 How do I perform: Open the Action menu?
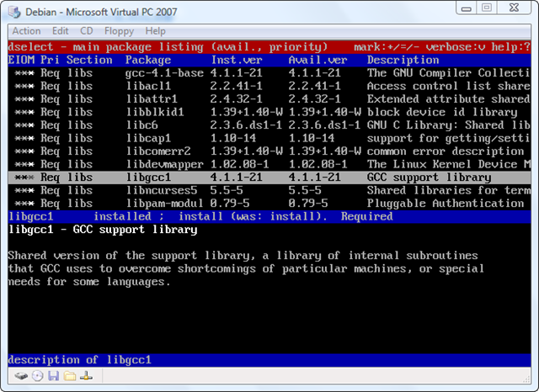coord(26,31)
